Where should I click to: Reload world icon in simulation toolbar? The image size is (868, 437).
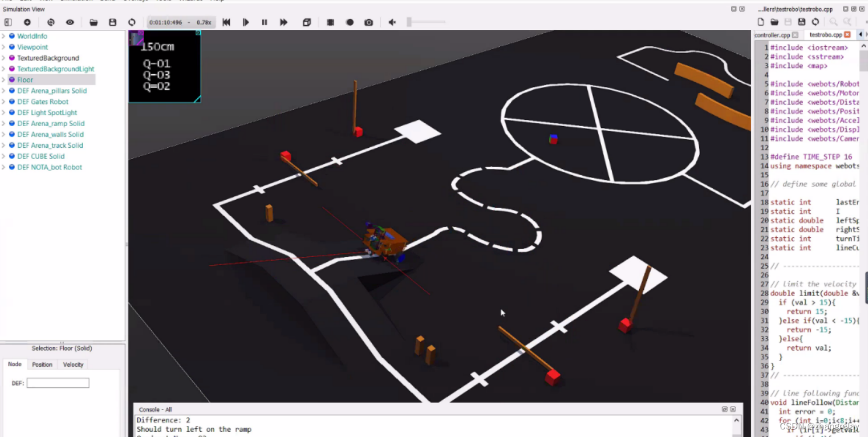(x=132, y=22)
